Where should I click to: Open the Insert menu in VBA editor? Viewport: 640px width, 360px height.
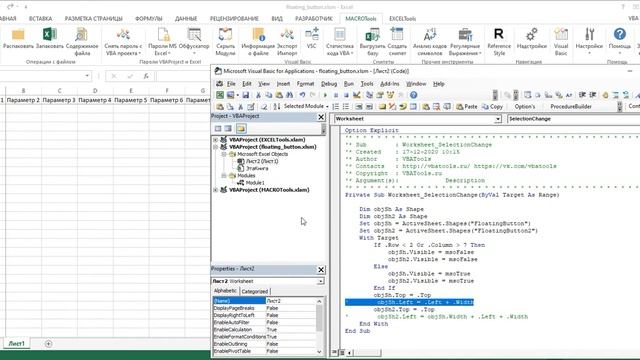283,84
